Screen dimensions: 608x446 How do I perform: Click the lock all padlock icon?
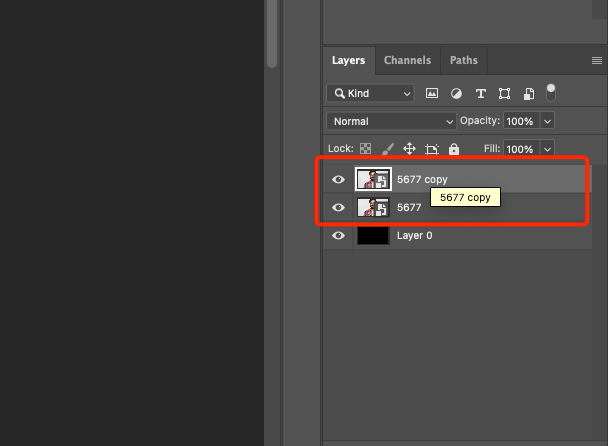click(x=454, y=149)
